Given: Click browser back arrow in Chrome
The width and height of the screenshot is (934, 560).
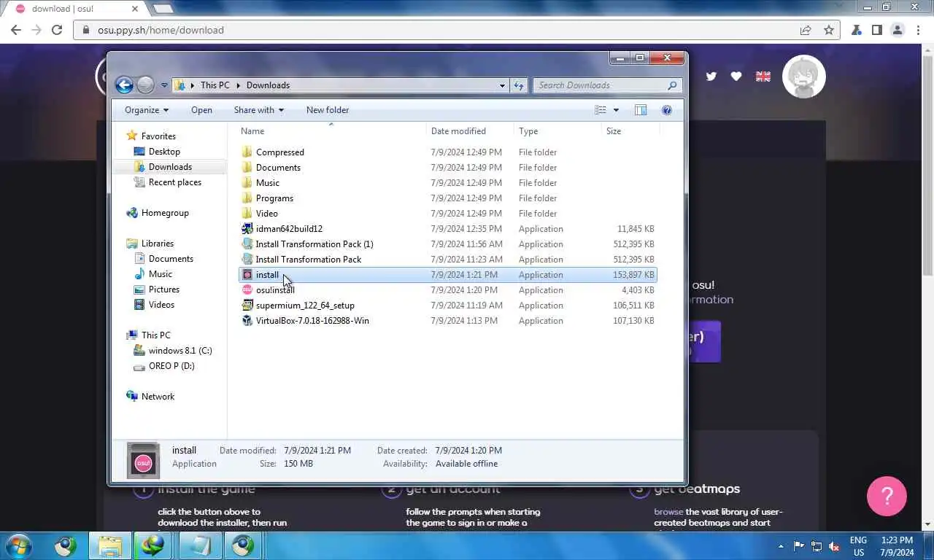Looking at the screenshot, I should (15, 30).
